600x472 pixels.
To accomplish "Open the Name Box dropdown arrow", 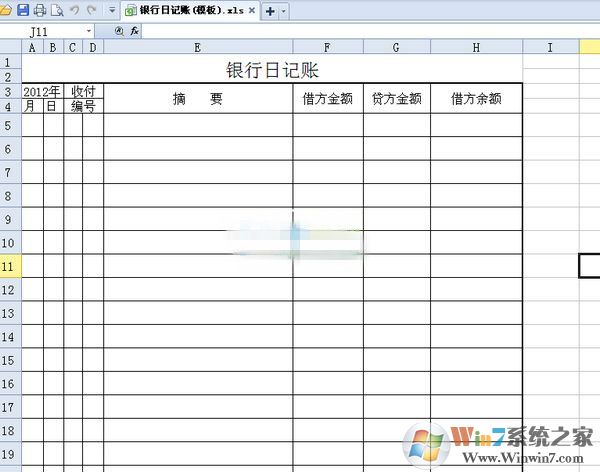I will tap(89, 31).
